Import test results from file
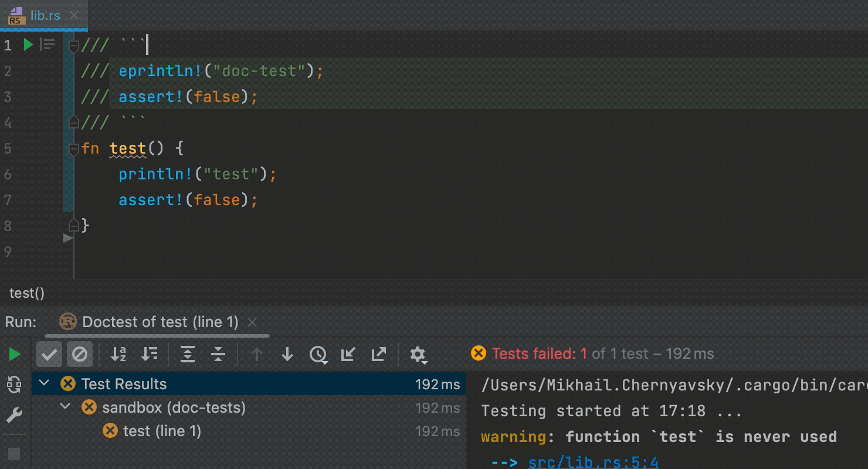The height and width of the screenshot is (469, 868). [x=348, y=354]
